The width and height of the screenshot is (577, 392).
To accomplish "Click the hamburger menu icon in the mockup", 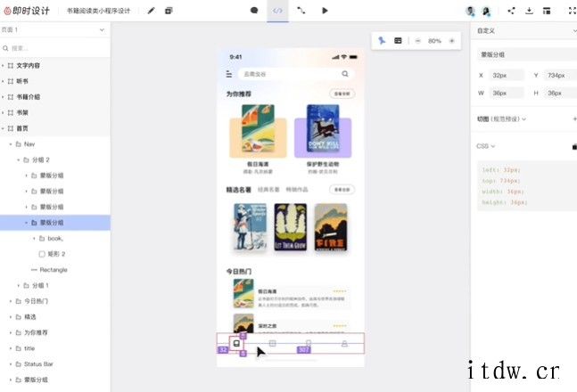I will coord(229,74).
